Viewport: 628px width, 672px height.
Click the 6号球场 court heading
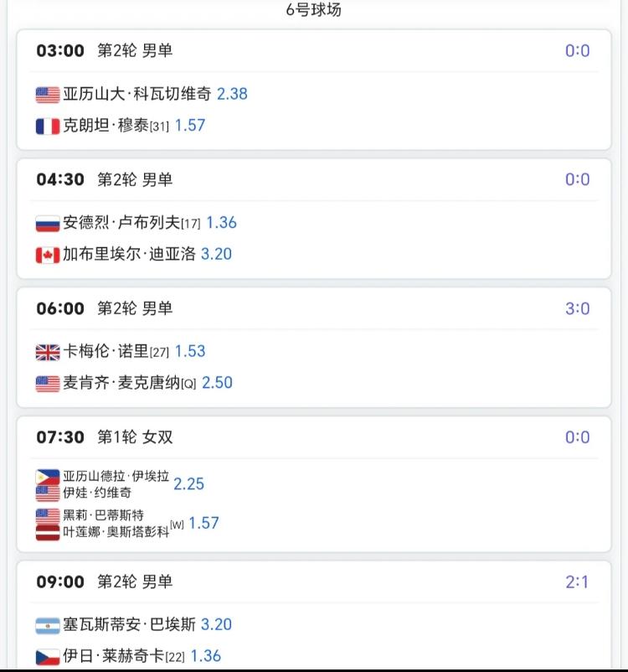(x=313, y=9)
